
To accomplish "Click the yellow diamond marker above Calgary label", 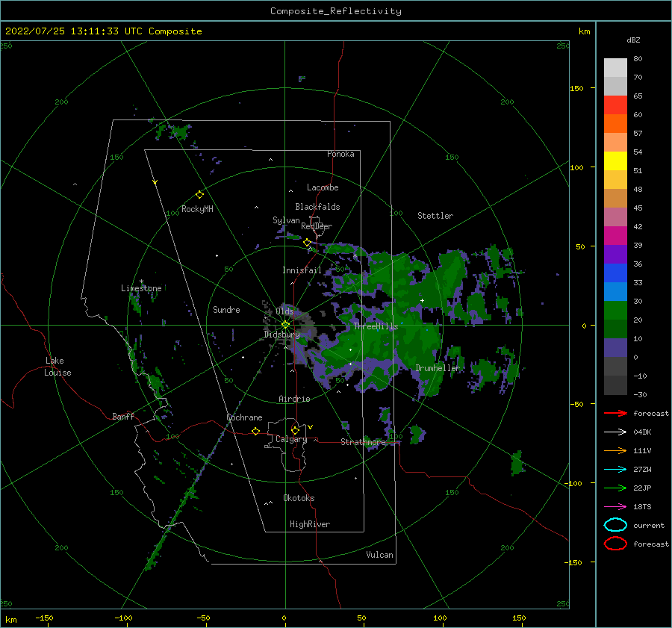I will pos(295,430).
